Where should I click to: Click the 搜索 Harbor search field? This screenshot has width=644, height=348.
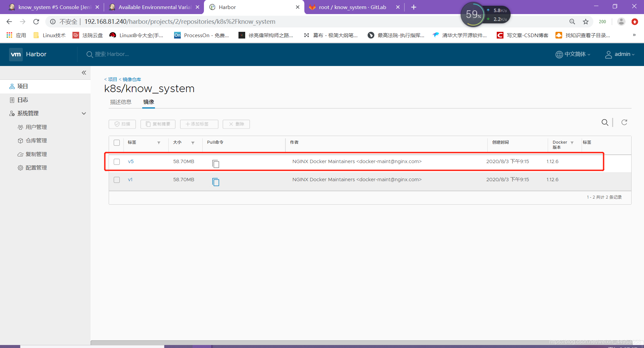(112, 54)
